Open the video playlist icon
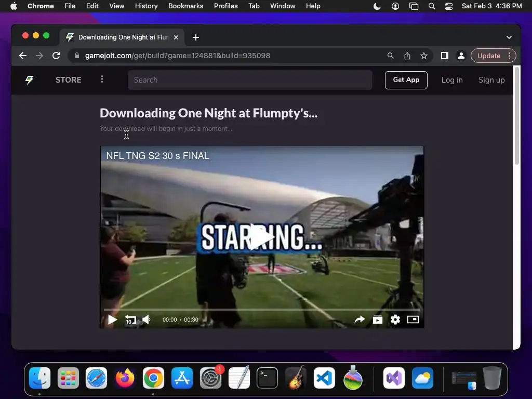The height and width of the screenshot is (399, 532). (378, 320)
